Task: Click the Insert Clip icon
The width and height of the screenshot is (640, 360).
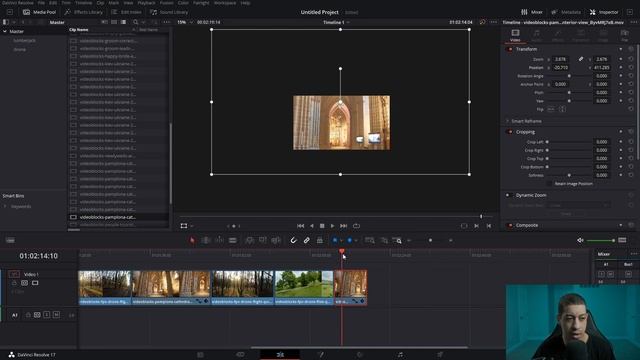Action: [249, 240]
